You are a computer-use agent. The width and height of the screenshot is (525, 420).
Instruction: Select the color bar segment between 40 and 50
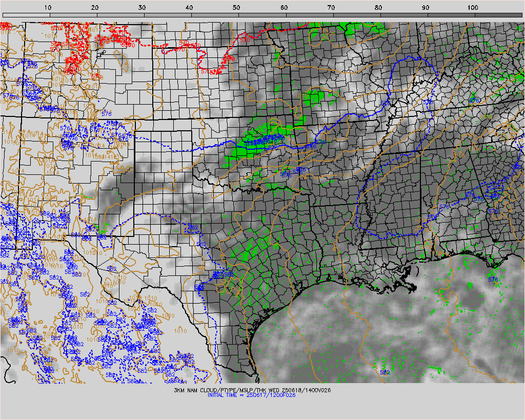215,15
